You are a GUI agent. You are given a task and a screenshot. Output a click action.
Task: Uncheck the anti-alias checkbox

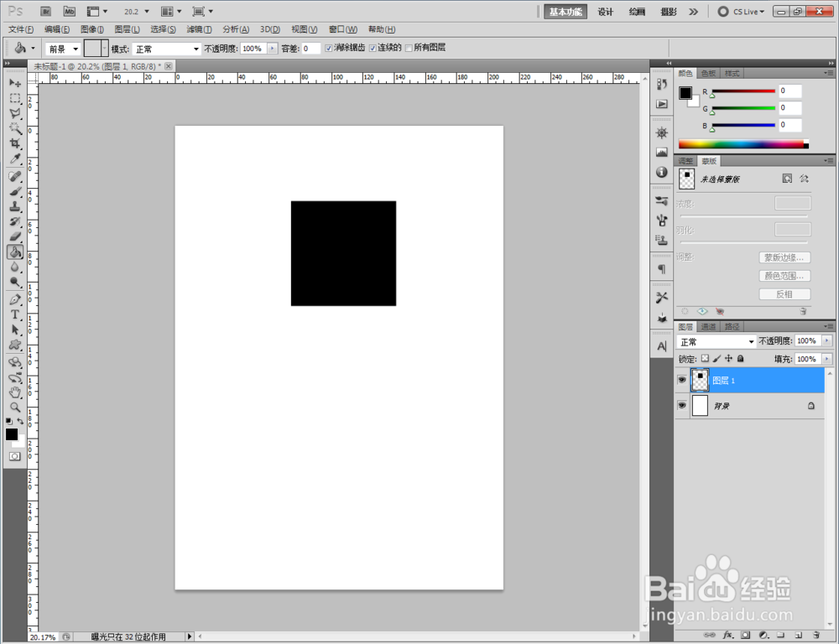point(329,48)
